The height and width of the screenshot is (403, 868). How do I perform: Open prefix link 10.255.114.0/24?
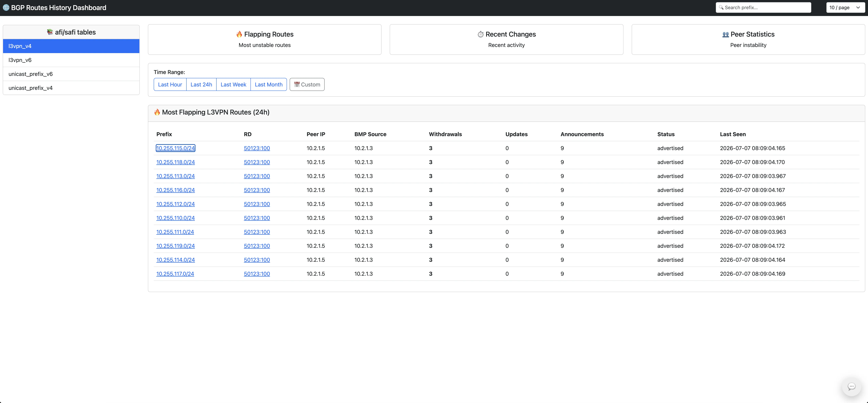(x=176, y=260)
